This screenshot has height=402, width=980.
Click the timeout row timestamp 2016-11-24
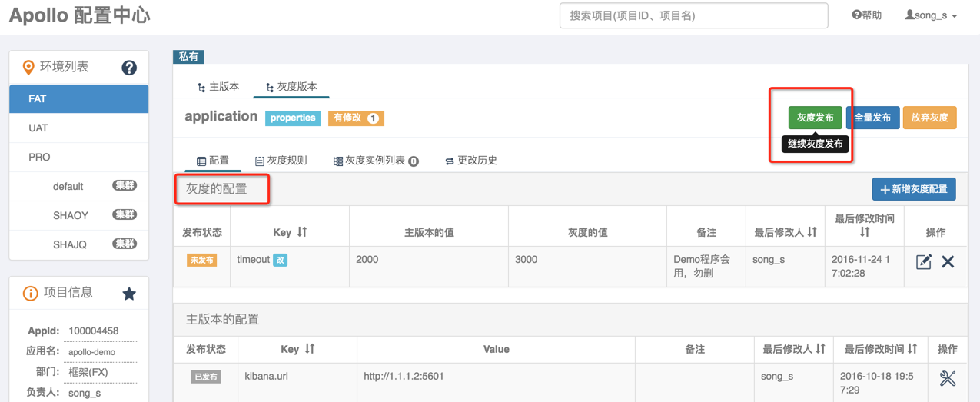[862, 266]
